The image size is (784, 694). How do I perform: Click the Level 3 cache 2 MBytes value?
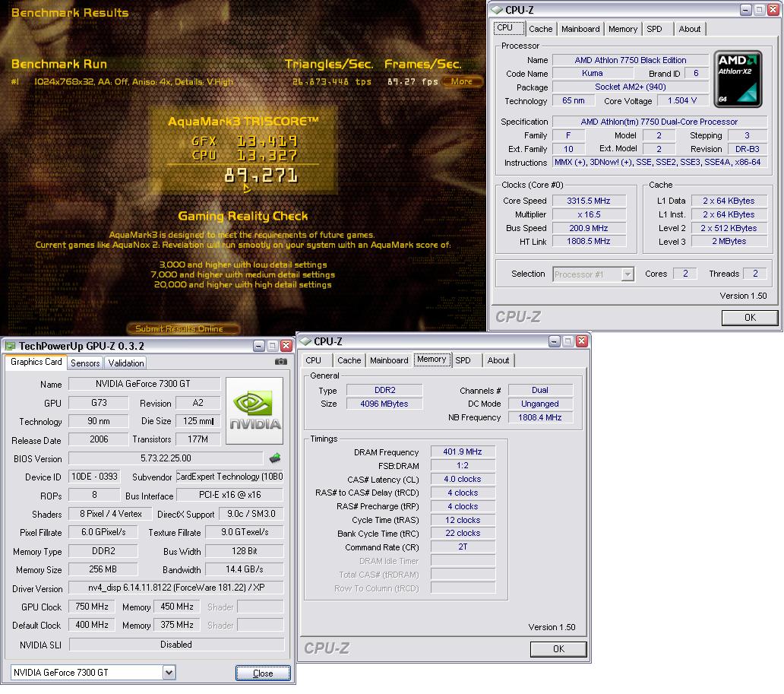[729, 241]
